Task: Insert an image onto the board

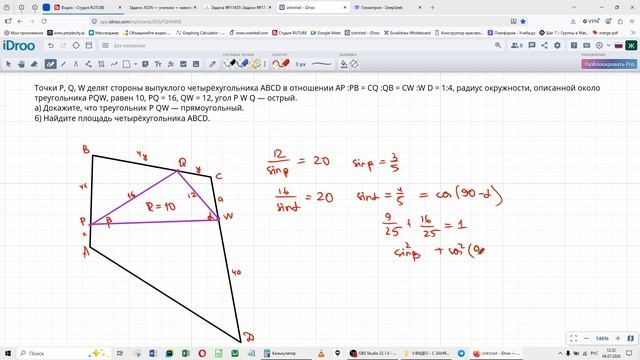Action: pyautogui.click(x=183, y=64)
